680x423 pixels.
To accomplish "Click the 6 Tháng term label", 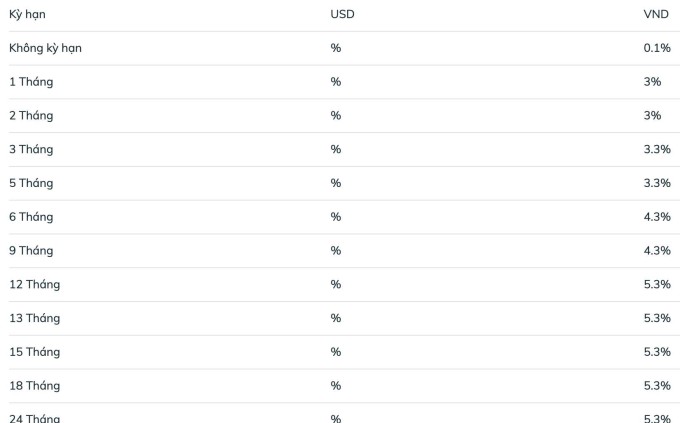I will pyautogui.click(x=31, y=217).
